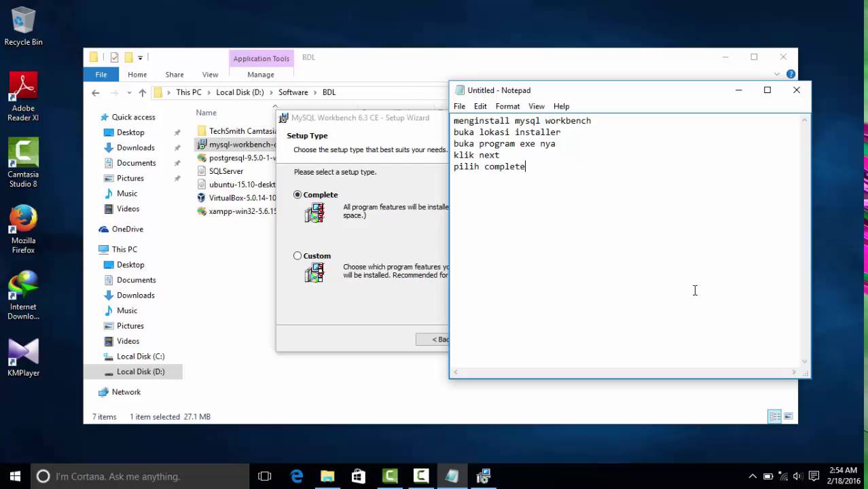Open Windows Store from taskbar
868x489 pixels.
(x=359, y=476)
